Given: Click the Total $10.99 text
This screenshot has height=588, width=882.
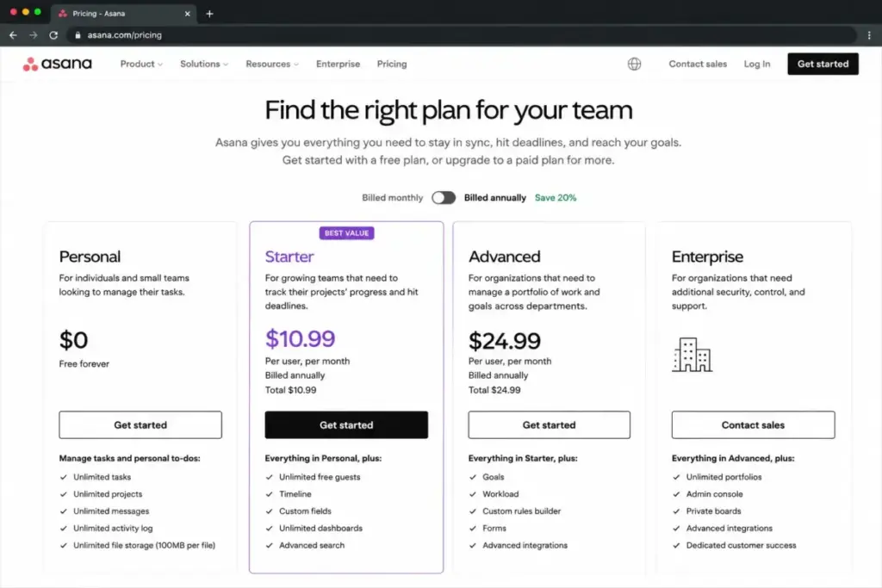Looking at the screenshot, I should coord(290,390).
